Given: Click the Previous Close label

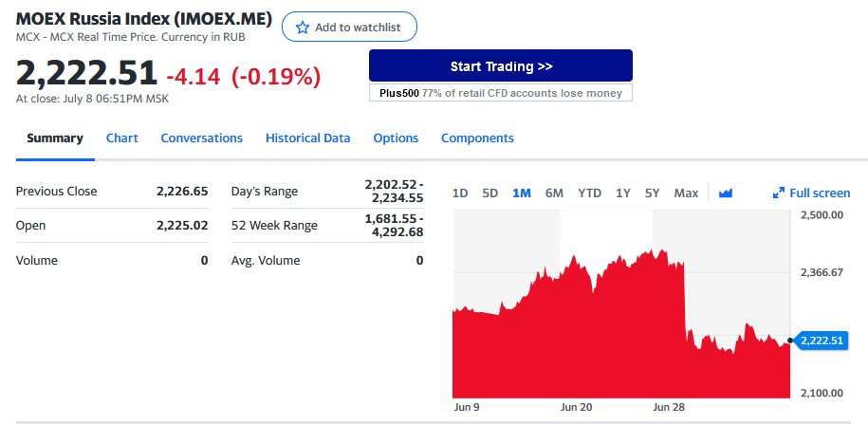Looking at the screenshot, I should tap(57, 191).
